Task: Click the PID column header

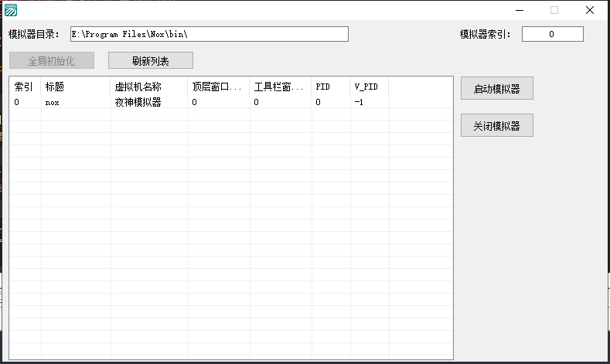Action: coord(331,87)
